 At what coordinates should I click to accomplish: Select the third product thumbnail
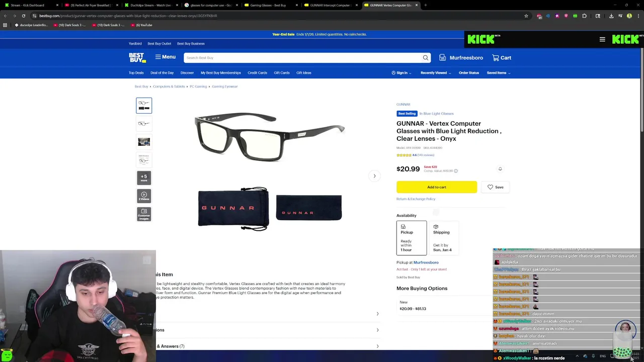pyautogui.click(x=144, y=142)
